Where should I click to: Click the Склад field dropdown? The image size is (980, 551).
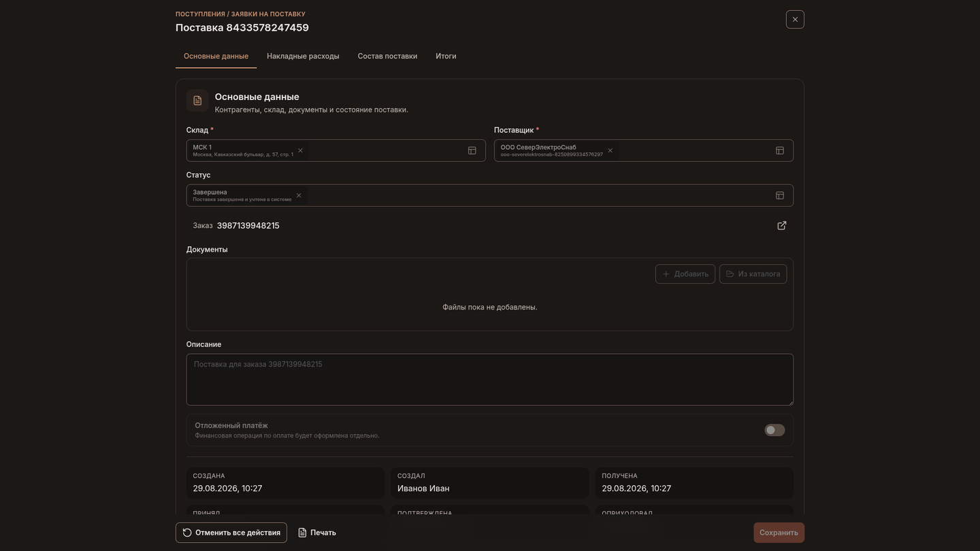pos(336,150)
